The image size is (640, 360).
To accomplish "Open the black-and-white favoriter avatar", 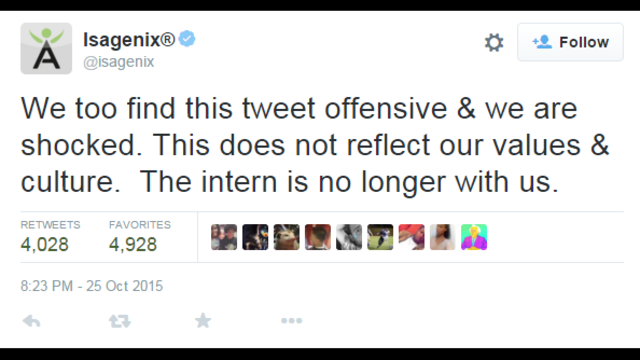I will [349, 237].
